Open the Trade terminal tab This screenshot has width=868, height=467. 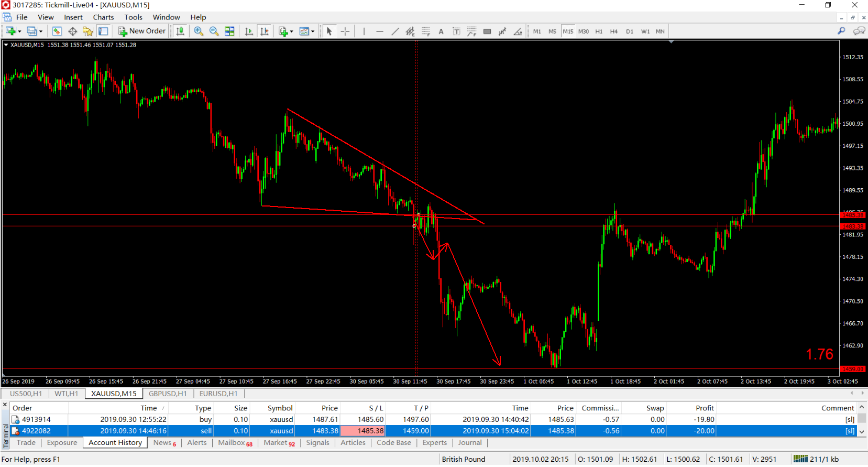[26, 443]
